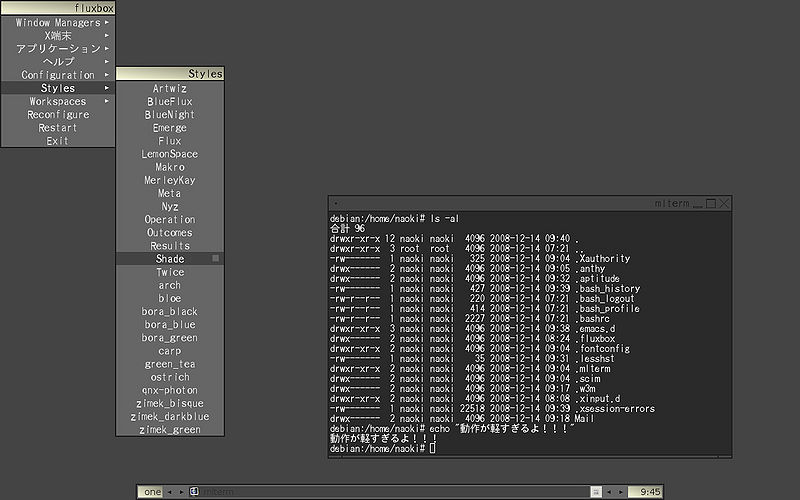Apply the Meta style

[170, 193]
